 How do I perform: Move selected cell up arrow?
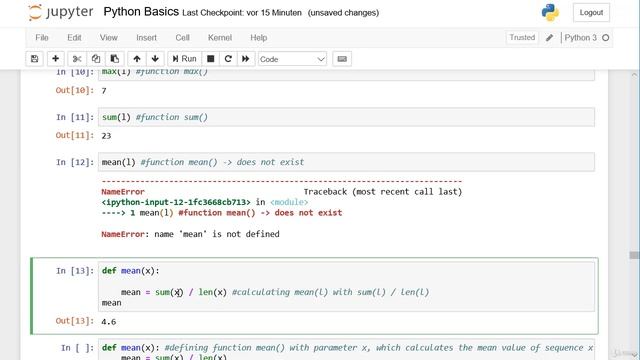(137, 59)
